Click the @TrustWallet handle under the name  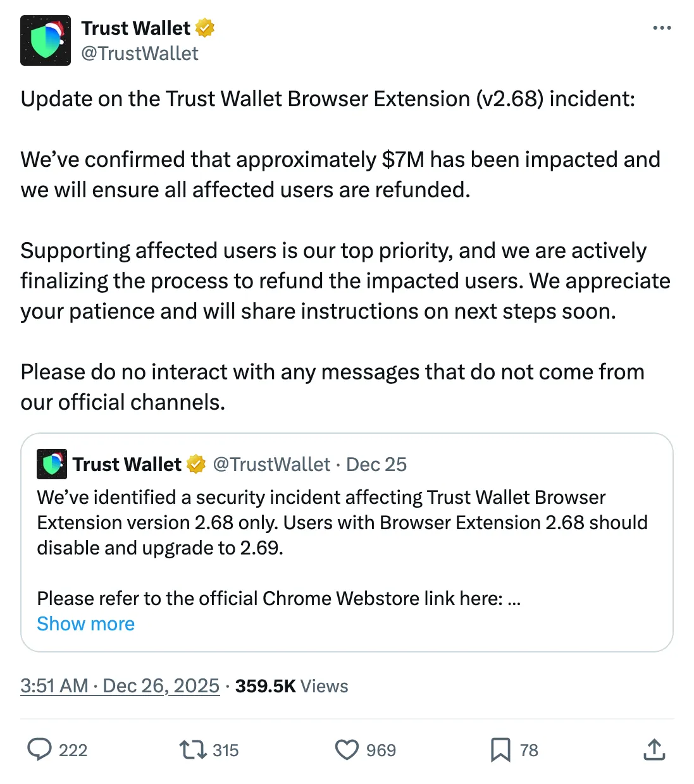coord(140,54)
